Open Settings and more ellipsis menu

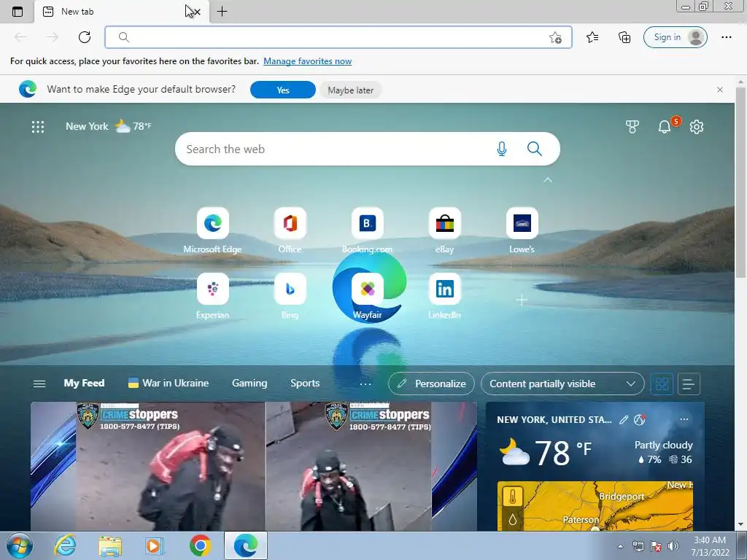click(x=726, y=37)
